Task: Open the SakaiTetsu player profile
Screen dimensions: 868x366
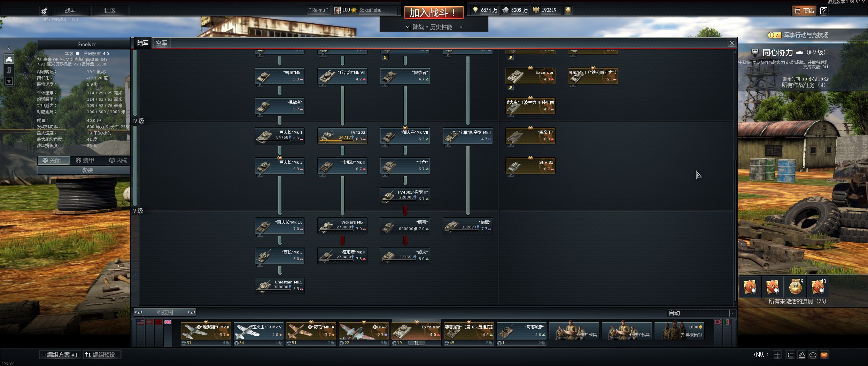Action: tap(365, 10)
